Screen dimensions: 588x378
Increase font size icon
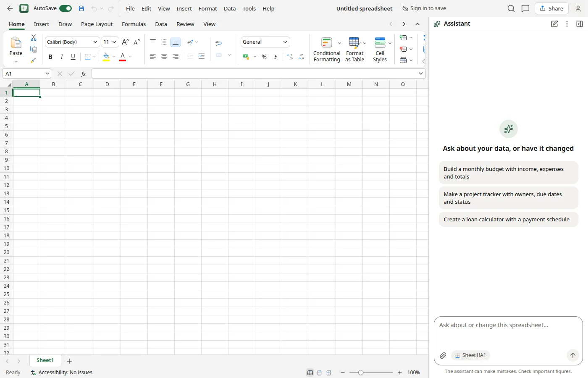pyautogui.click(x=125, y=42)
